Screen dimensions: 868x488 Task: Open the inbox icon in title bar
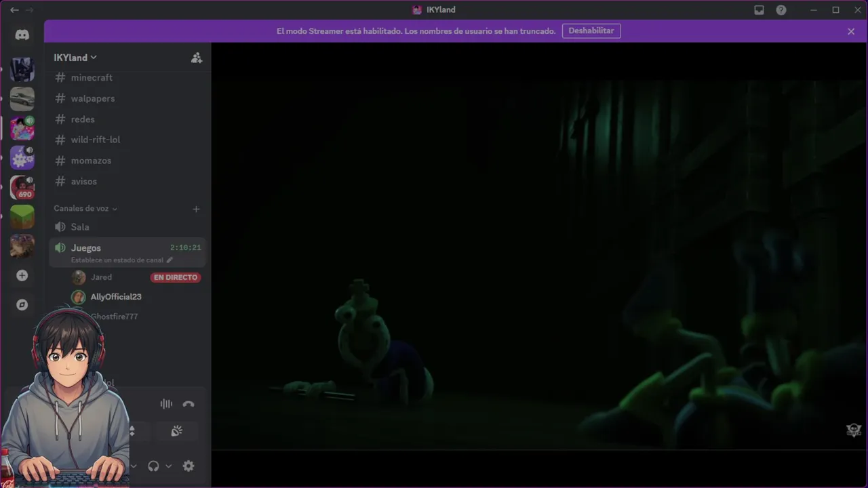pos(759,10)
